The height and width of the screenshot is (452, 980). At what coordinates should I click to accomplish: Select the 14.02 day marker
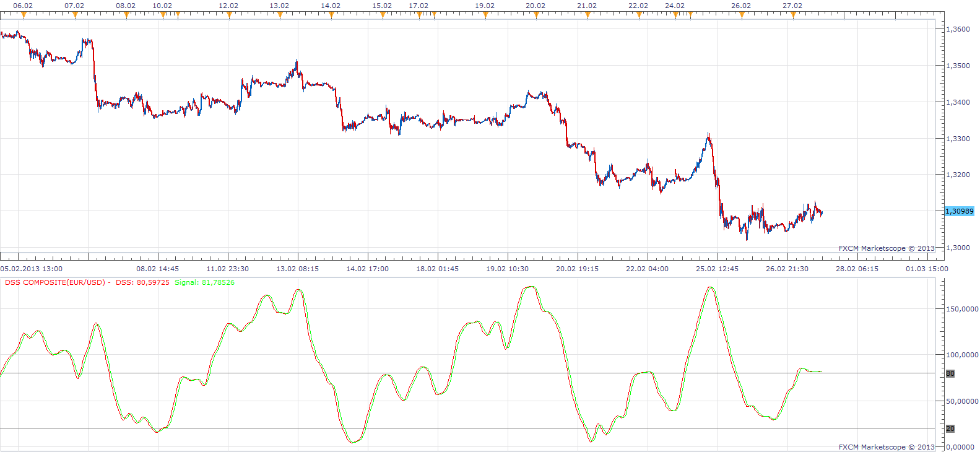(331, 15)
